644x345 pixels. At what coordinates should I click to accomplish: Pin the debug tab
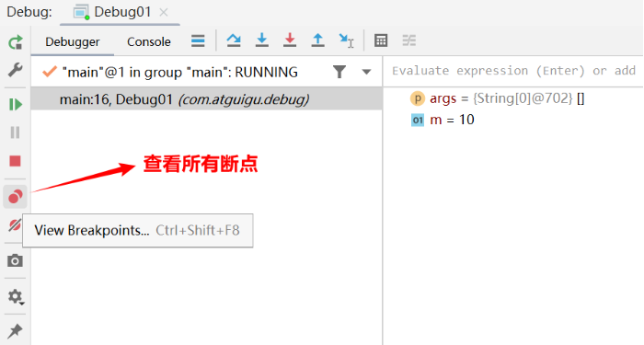pyautogui.click(x=16, y=330)
